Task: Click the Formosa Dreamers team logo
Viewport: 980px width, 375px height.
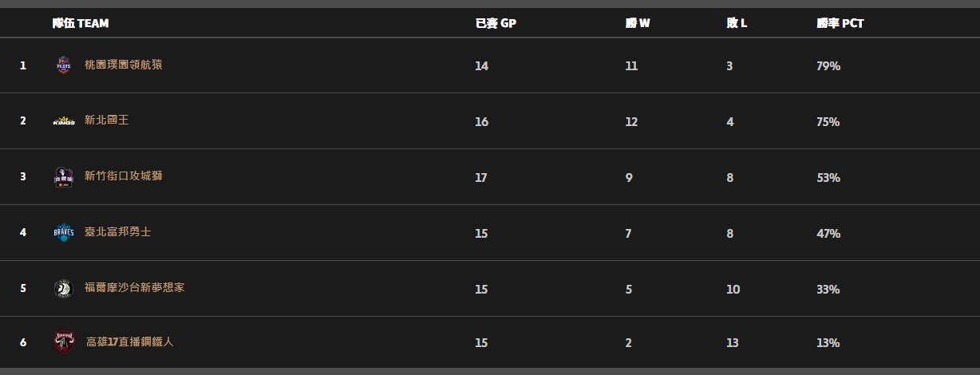Action: coord(64,289)
